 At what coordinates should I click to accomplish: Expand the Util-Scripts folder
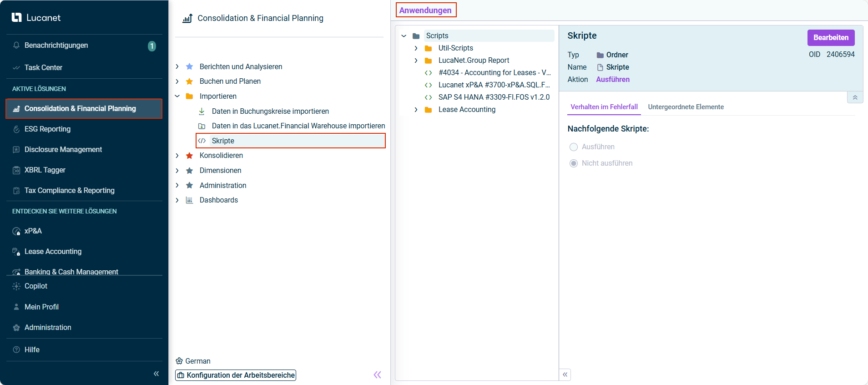tap(416, 48)
